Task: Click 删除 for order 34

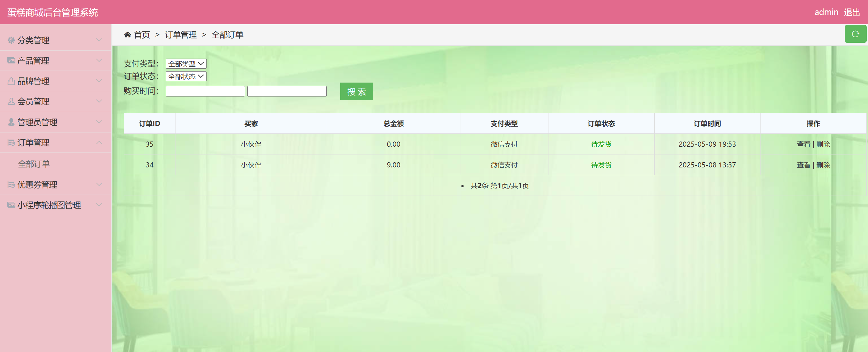Action: coord(823,165)
